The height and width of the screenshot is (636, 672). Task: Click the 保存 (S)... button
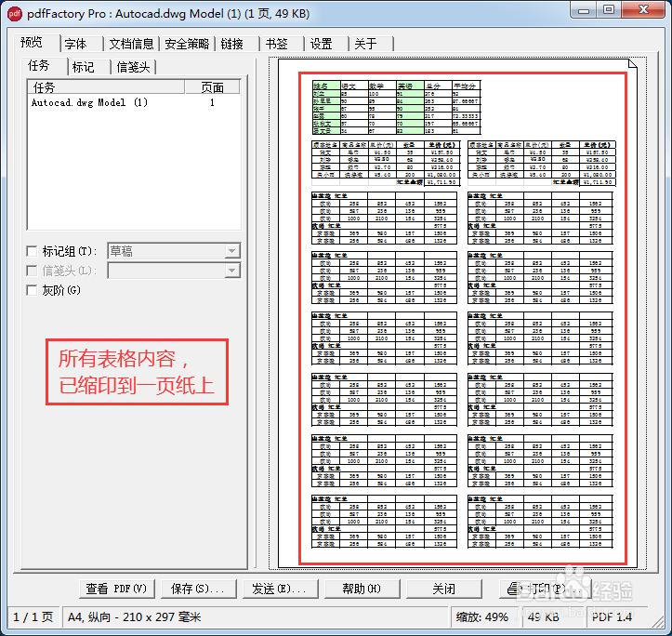198,589
